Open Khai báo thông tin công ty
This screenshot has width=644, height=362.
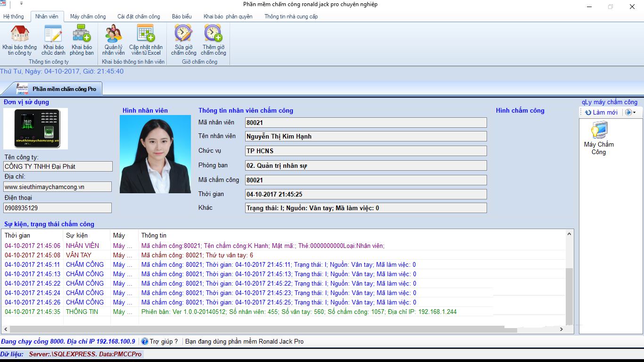19,40
